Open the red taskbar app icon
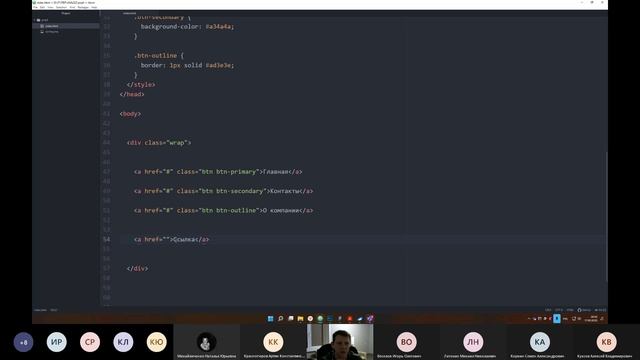 350,319
